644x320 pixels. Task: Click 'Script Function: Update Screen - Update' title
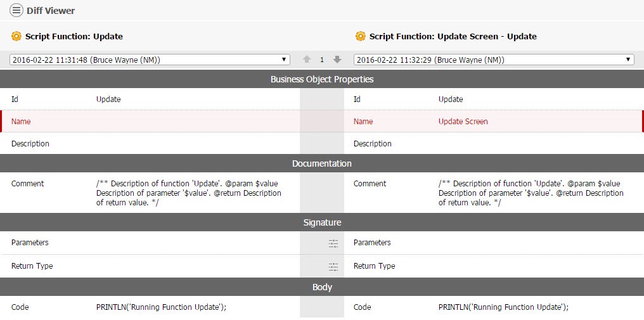point(453,36)
